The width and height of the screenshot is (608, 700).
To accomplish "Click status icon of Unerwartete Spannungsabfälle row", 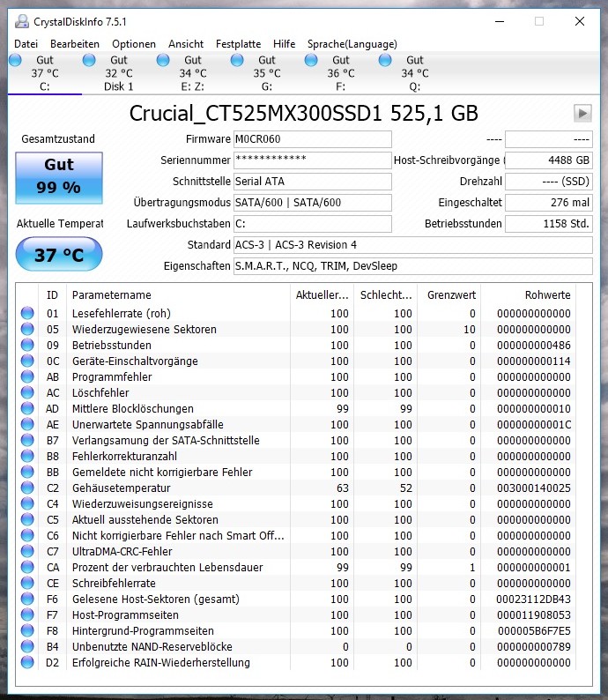I will pos(27,424).
